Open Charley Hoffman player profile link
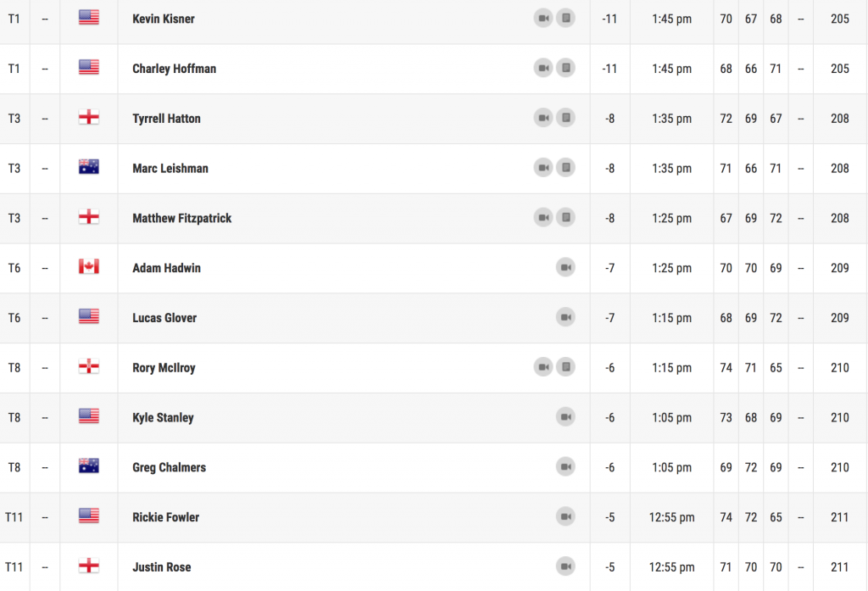 coord(175,69)
